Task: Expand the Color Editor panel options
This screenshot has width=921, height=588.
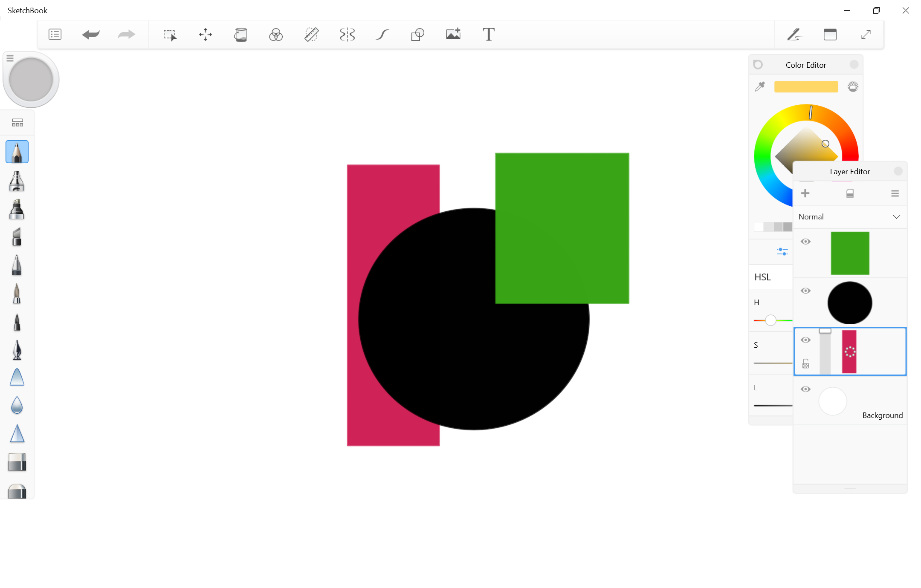Action: tap(852, 64)
